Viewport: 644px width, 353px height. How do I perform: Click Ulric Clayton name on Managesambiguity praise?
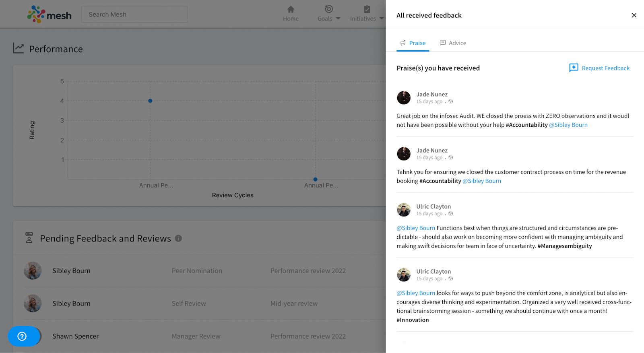click(x=433, y=206)
